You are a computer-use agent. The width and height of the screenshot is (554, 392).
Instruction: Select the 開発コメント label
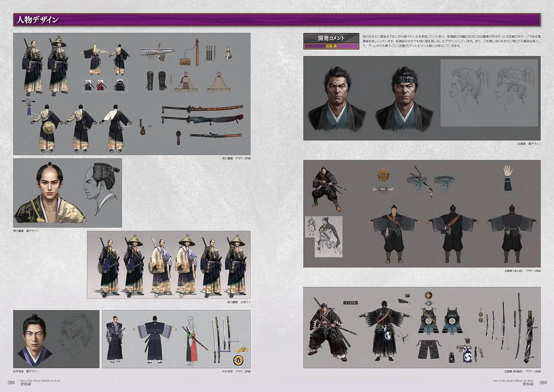331,38
